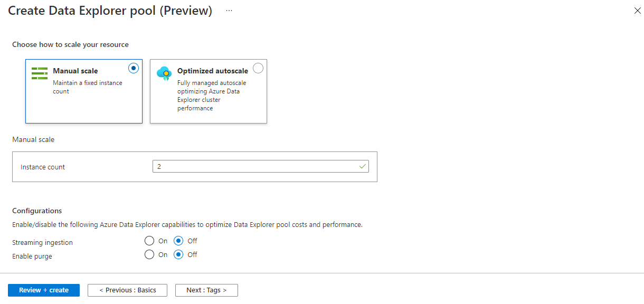Viewport: 644px width, 304px height.
Task: Click the green checkmark in Instance count
Action: [x=363, y=166]
